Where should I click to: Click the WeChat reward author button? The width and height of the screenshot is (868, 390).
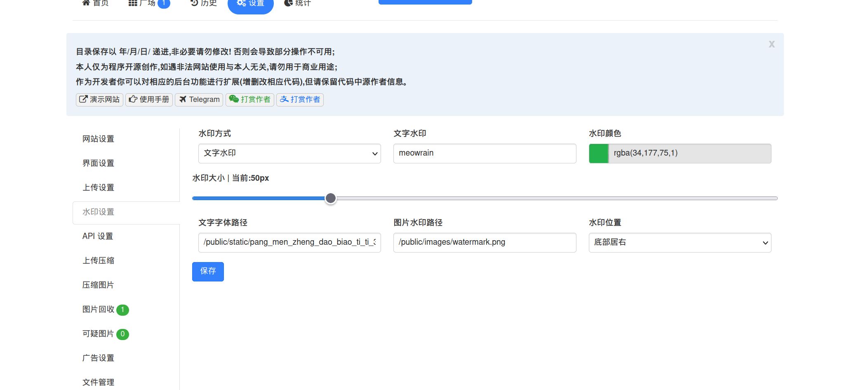pyautogui.click(x=249, y=99)
